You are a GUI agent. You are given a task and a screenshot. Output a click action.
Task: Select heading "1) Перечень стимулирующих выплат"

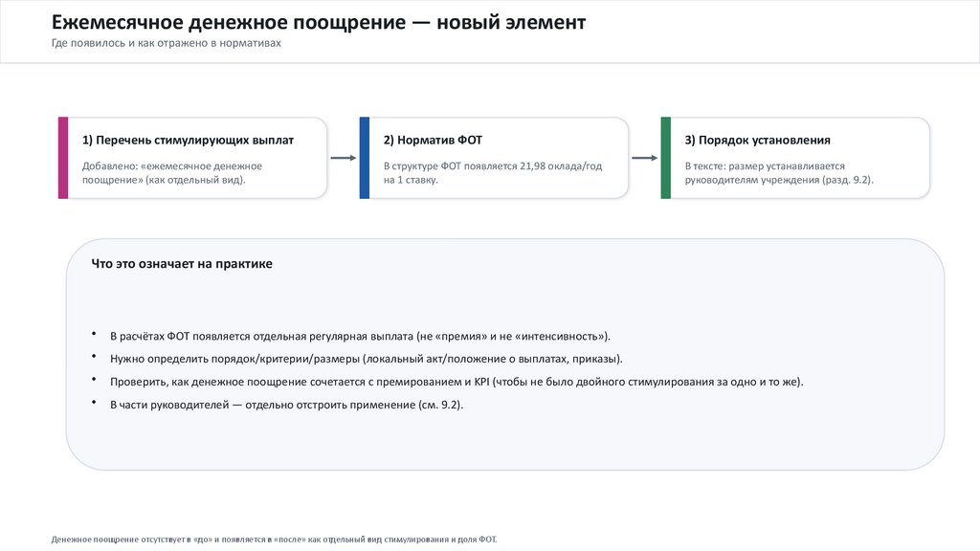coord(189,140)
